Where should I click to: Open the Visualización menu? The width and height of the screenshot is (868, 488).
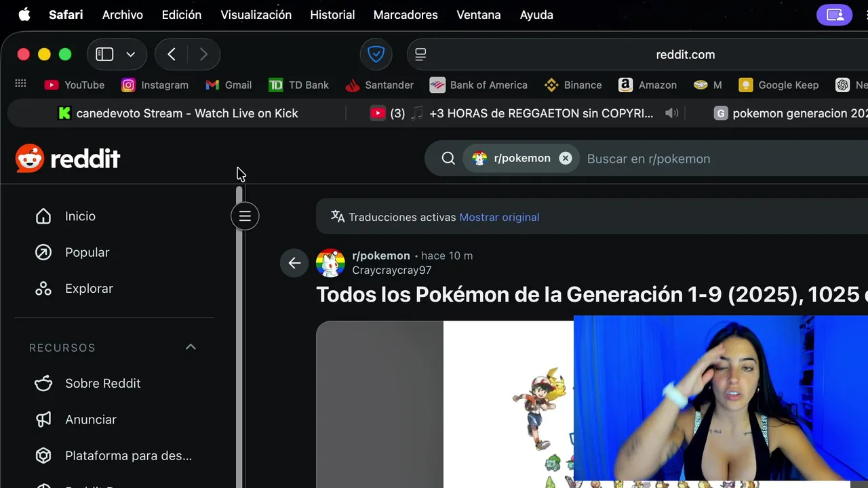click(x=256, y=14)
